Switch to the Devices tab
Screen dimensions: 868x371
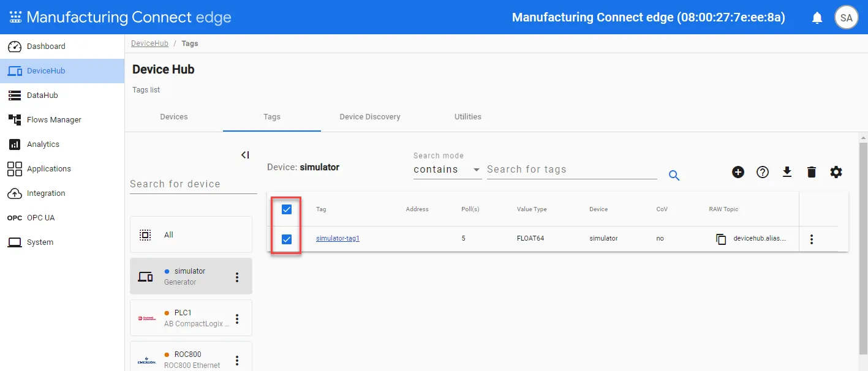click(174, 117)
